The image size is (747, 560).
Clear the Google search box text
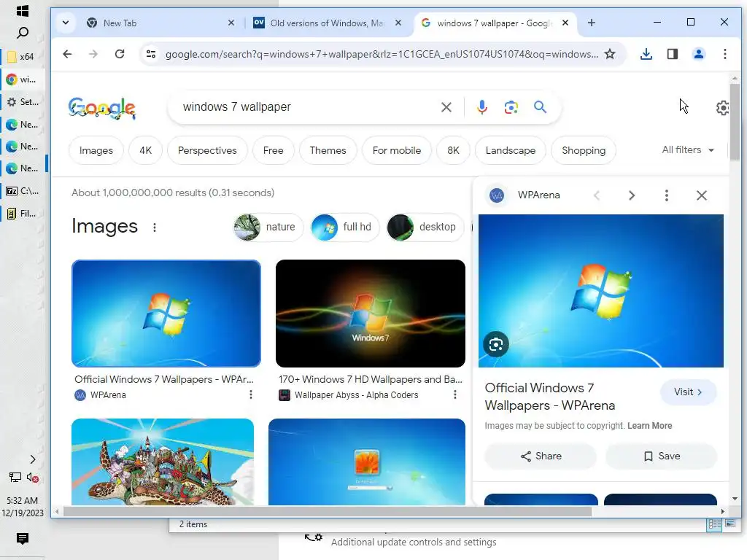(x=446, y=107)
